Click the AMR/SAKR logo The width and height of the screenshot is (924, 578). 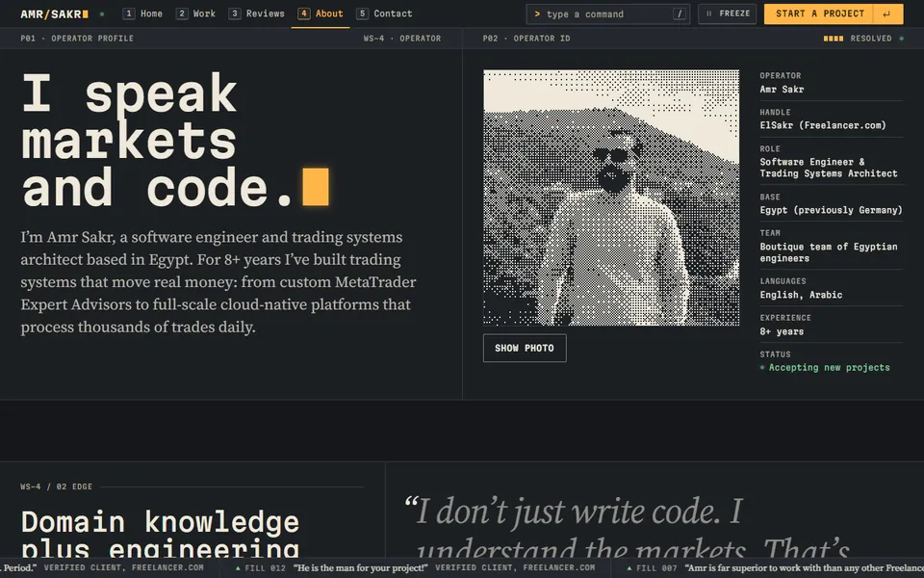pos(54,13)
